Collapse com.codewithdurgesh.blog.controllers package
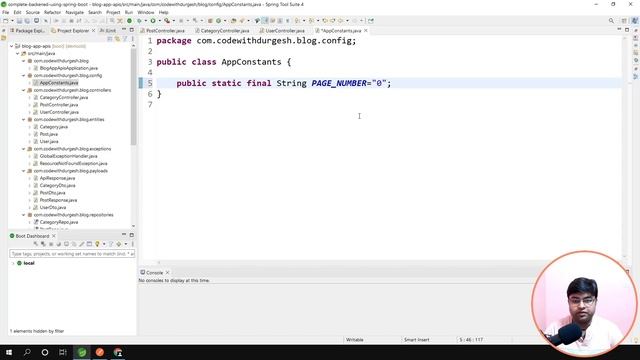Screen dimensions: 640x360 (x=24, y=90)
